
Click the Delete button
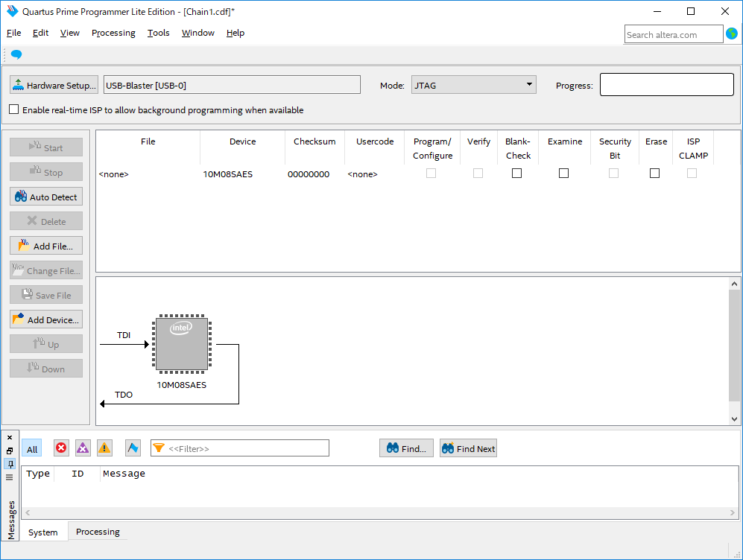click(x=46, y=221)
